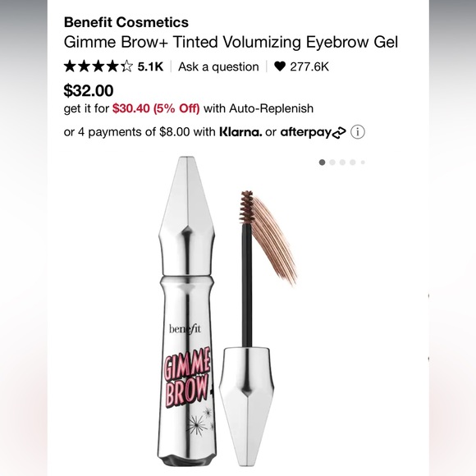The height and width of the screenshot is (476, 476).
Task: Click the Gimme Brow+ product title
Action: point(231,42)
